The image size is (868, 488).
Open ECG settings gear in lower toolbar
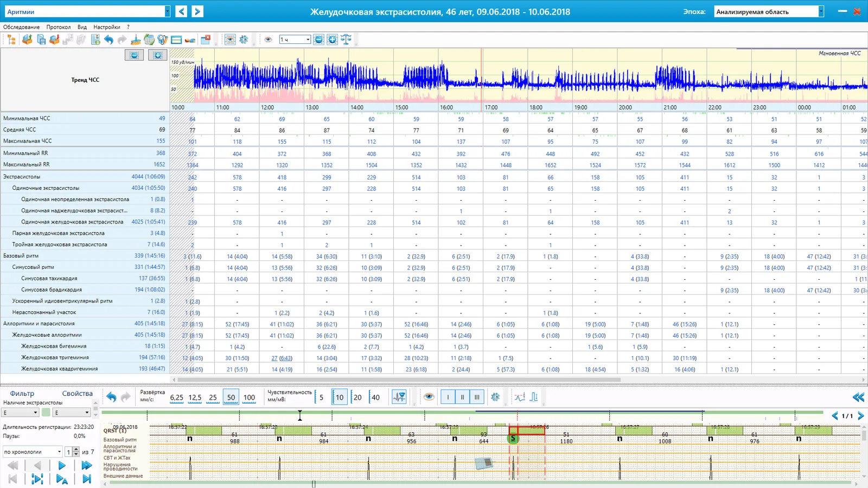click(x=495, y=397)
